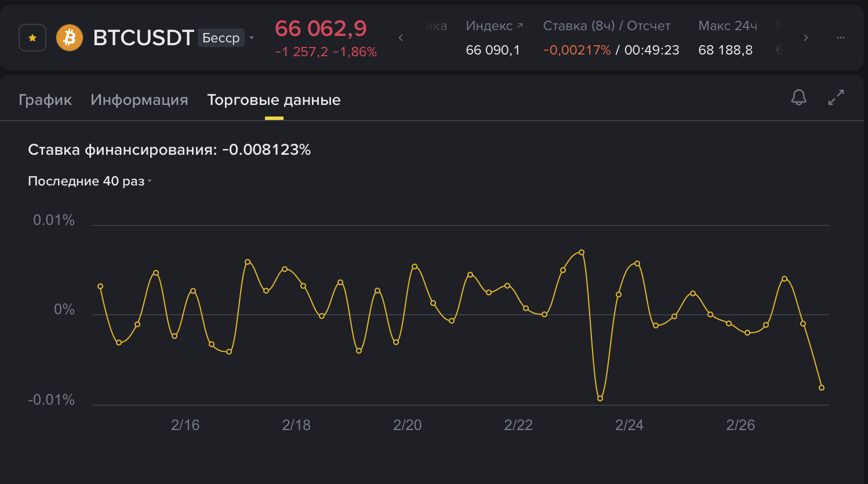868x484 pixels.
Task: Click the Бесср perpetual label
Action: pyautogui.click(x=221, y=38)
